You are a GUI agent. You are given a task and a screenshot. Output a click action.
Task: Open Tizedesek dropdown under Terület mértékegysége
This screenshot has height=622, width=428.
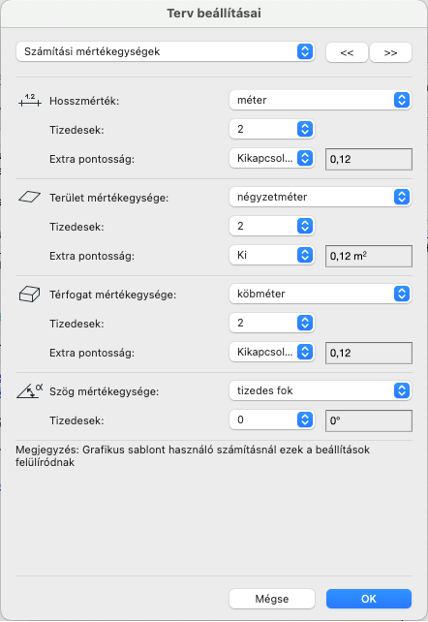272,226
